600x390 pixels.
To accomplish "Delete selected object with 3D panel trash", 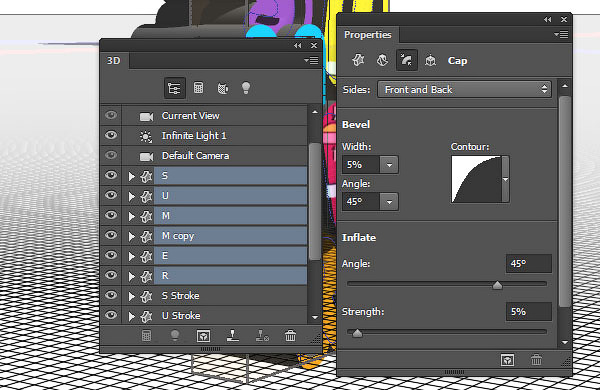I will (290, 336).
